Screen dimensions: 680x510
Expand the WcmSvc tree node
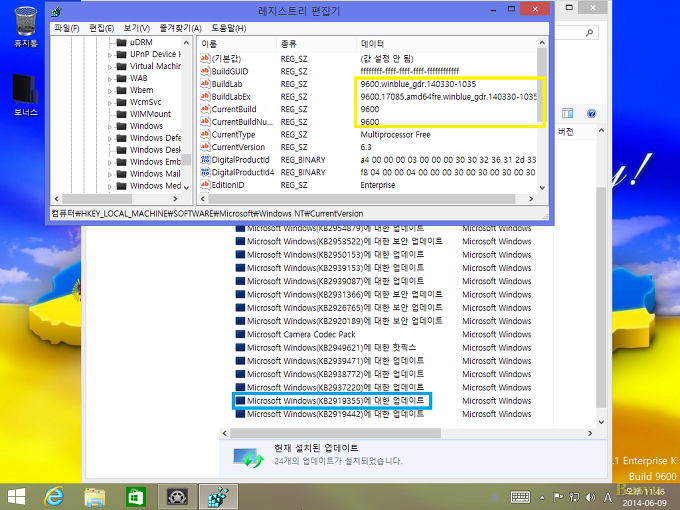click(110, 103)
